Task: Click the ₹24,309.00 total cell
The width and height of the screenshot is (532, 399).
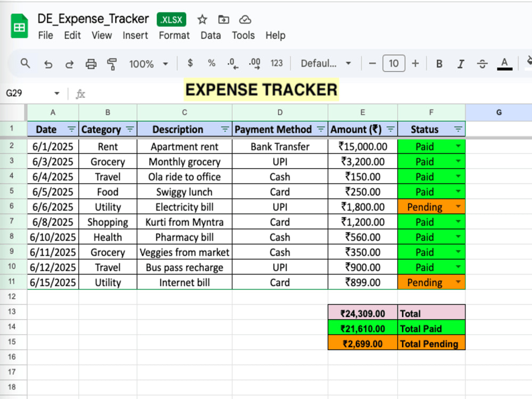Action: 363,312
